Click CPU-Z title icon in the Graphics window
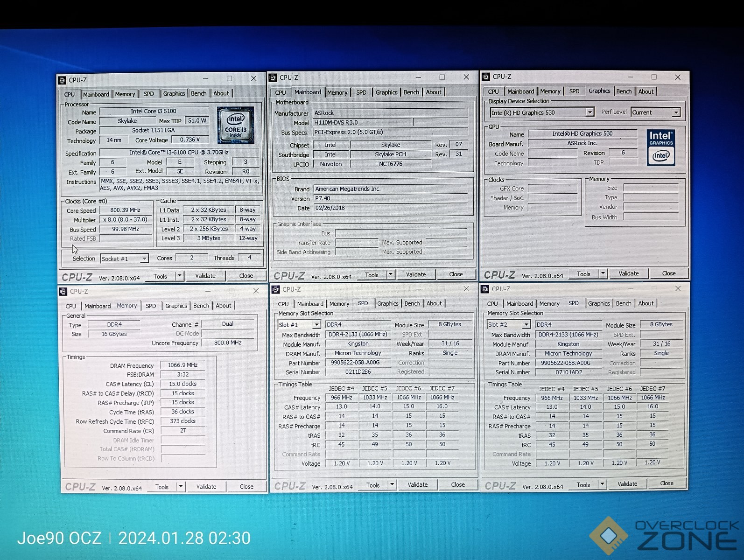 486,77
